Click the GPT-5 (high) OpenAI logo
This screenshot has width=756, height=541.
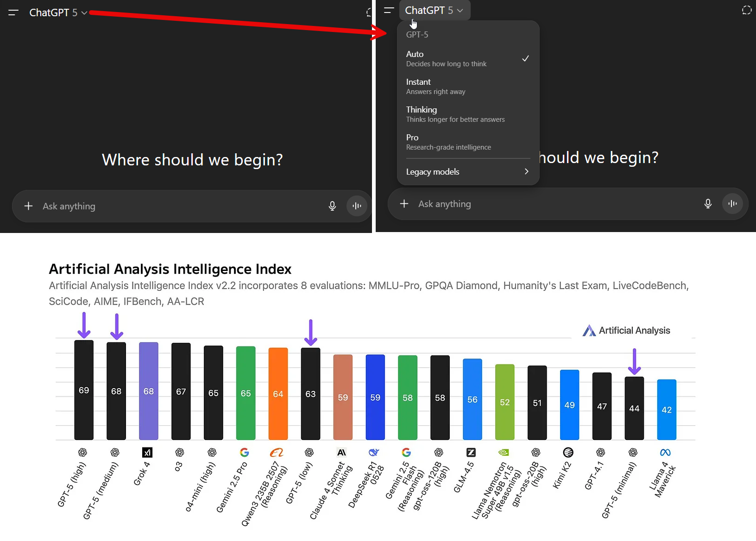tap(82, 453)
